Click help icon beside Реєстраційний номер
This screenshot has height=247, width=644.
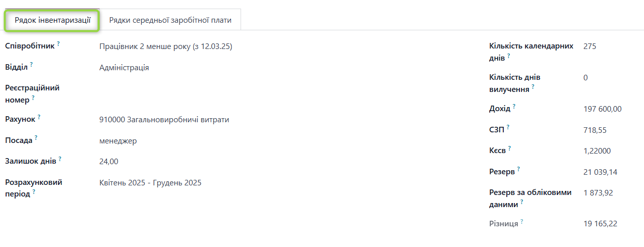tap(33, 97)
